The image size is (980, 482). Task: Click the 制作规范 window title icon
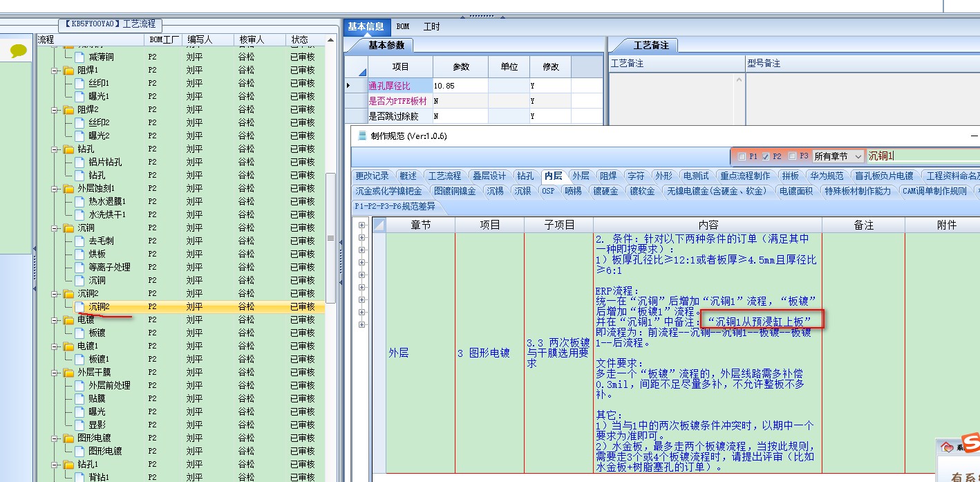click(x=362, y=136)
